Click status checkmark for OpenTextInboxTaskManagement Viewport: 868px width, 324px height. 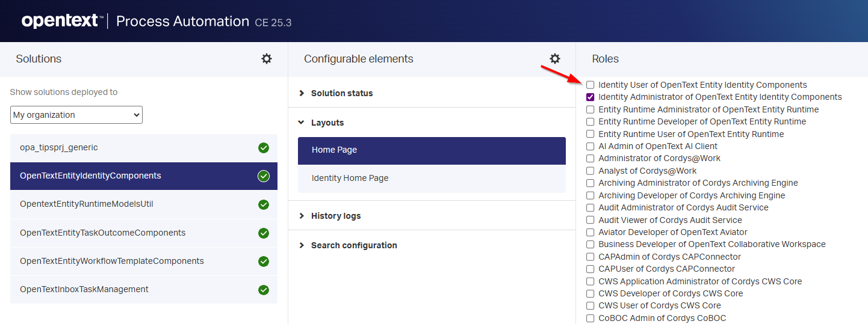pos(264,289)
